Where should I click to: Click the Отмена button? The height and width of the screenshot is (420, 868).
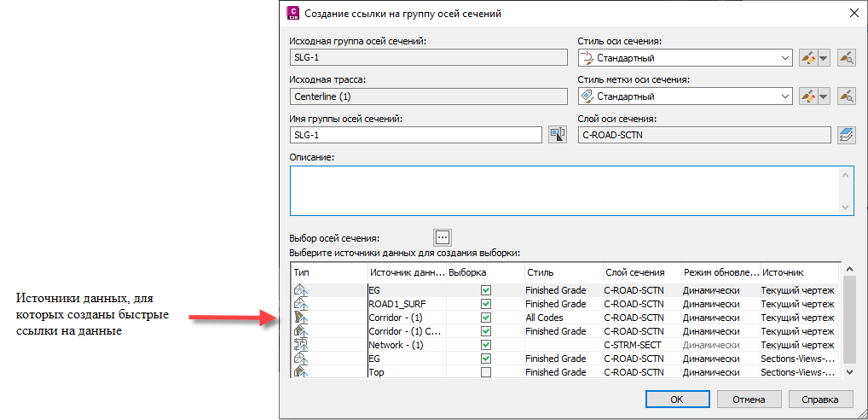point(749,399)
